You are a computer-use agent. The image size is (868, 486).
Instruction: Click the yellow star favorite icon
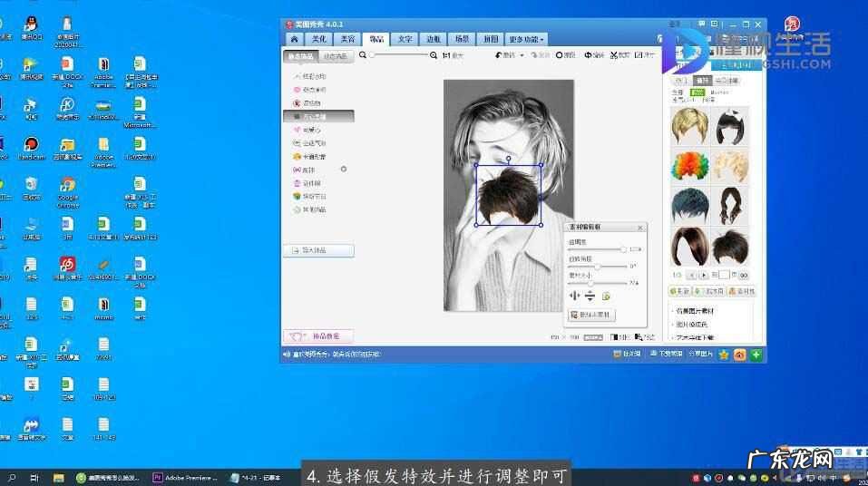[724, 355]
